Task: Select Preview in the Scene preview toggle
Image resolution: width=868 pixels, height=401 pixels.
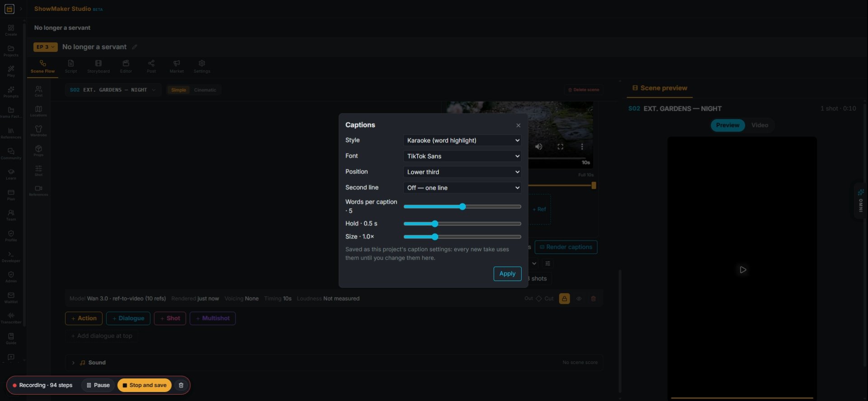Action: pyautogui.click(x=727, y=125)
